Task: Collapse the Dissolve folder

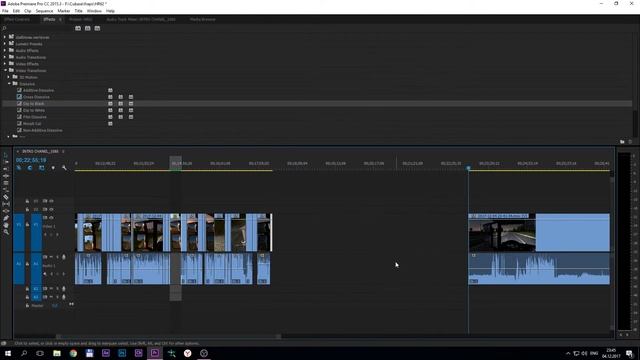Action: pos(9,84)
